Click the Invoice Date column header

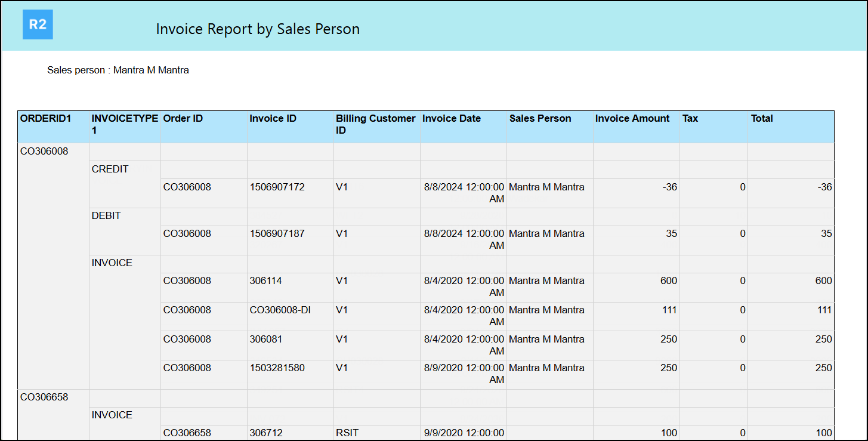452,119
